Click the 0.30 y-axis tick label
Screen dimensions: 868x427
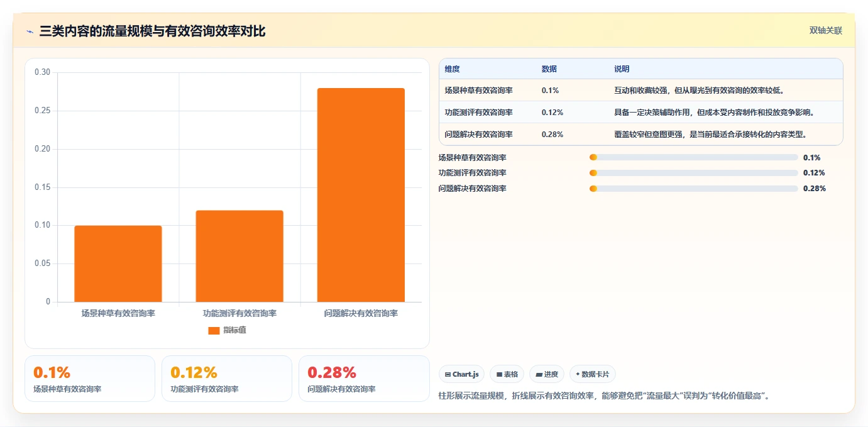click(x=42, y=72)
